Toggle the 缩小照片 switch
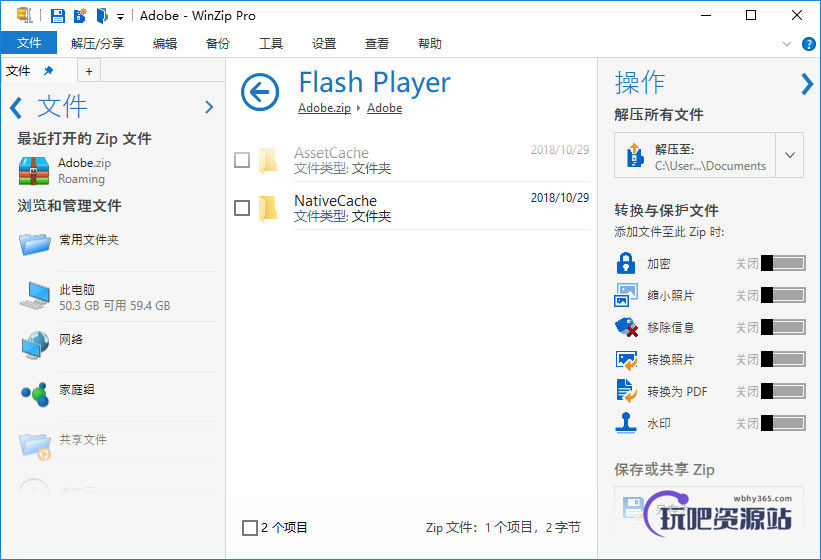Screen dimensions: 821x560 (x=783, y=295)
